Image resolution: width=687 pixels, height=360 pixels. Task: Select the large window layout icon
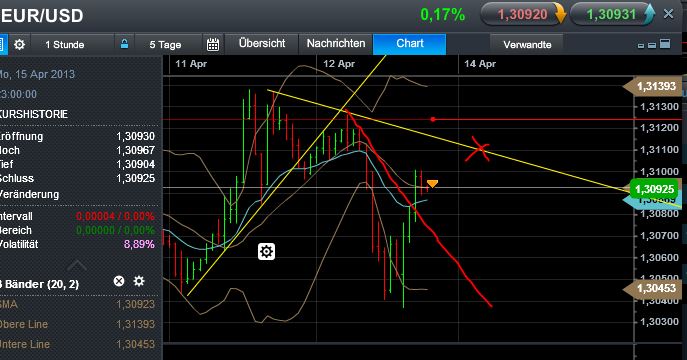coord(665,44)
